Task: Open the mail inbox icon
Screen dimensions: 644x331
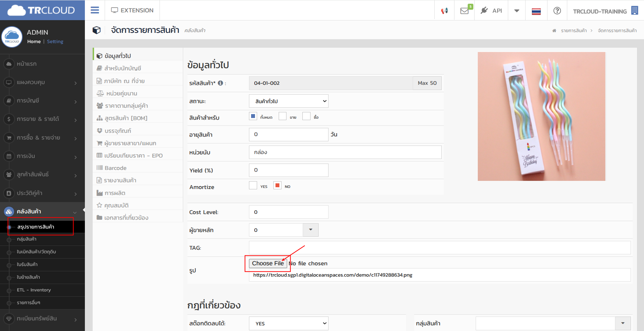Action: pyautogui.click(x=464, y=11)
